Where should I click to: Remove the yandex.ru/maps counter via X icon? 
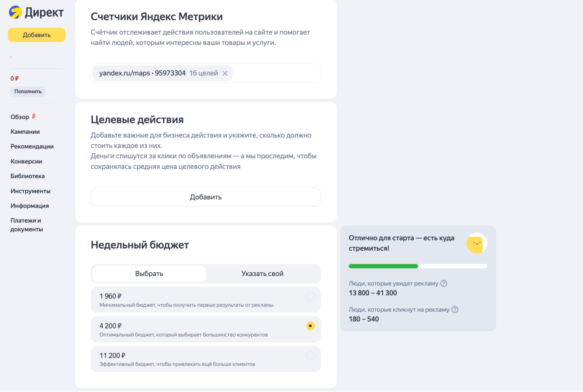pyautogui.click(x=225, y=73)
